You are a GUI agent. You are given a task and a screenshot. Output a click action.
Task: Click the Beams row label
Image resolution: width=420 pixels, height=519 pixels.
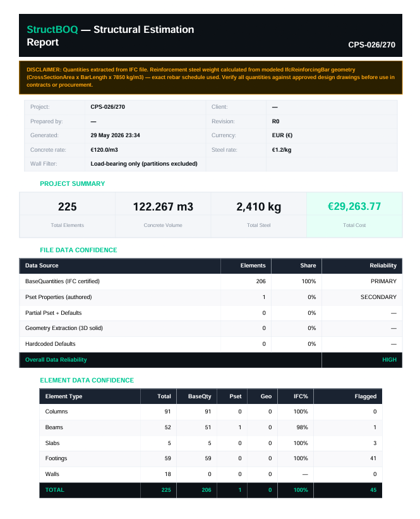point(54,427)
